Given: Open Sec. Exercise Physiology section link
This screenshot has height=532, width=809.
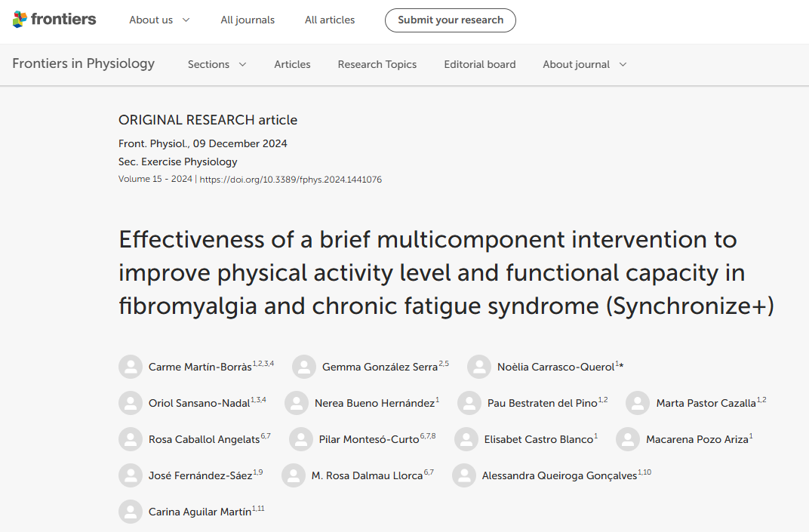Looking at the screenshot, I should (177, 161).
